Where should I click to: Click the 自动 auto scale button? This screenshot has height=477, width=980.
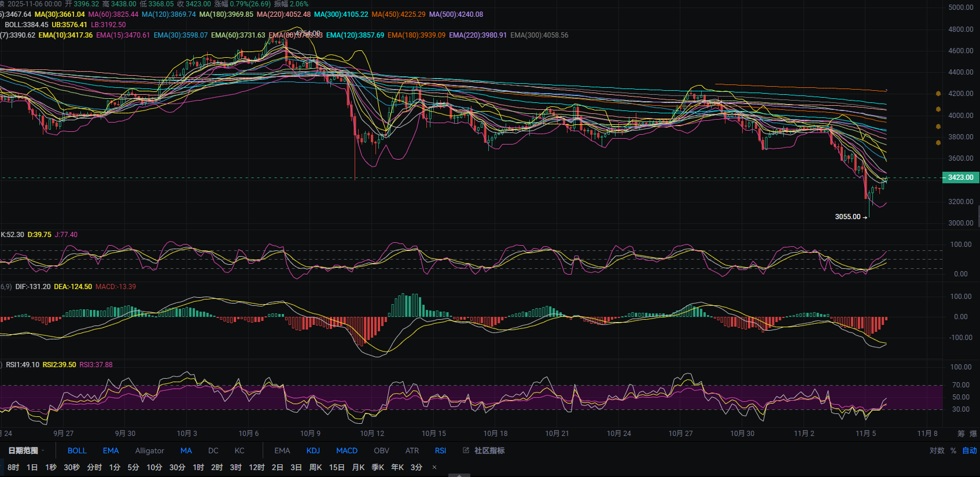click(x=969, y=450)
